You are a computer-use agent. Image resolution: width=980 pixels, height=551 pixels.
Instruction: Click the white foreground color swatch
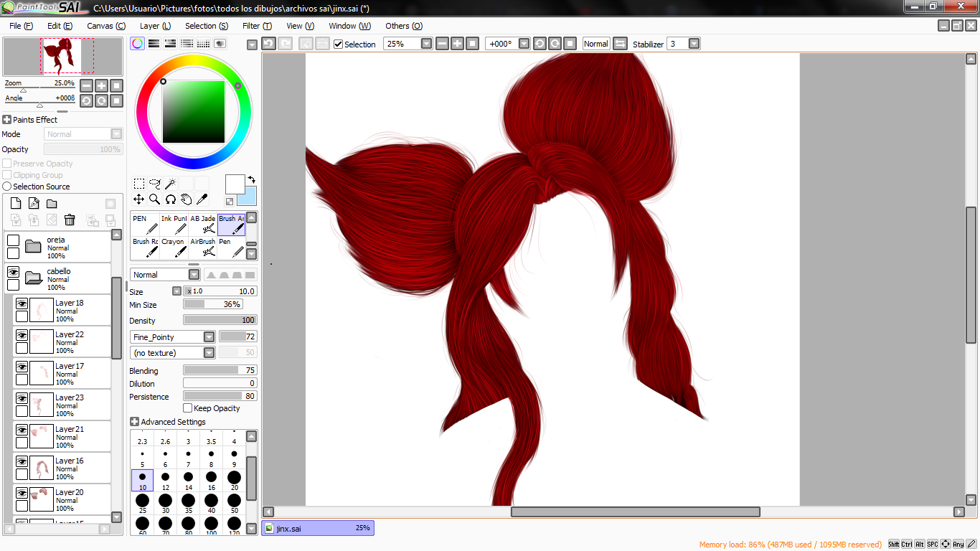(235, 184)
